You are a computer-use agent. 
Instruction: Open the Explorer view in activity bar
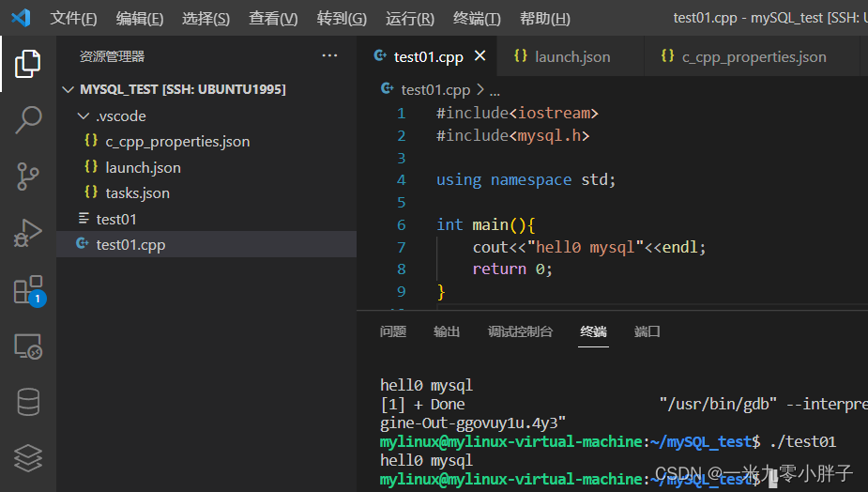click(x=28, y=64)
